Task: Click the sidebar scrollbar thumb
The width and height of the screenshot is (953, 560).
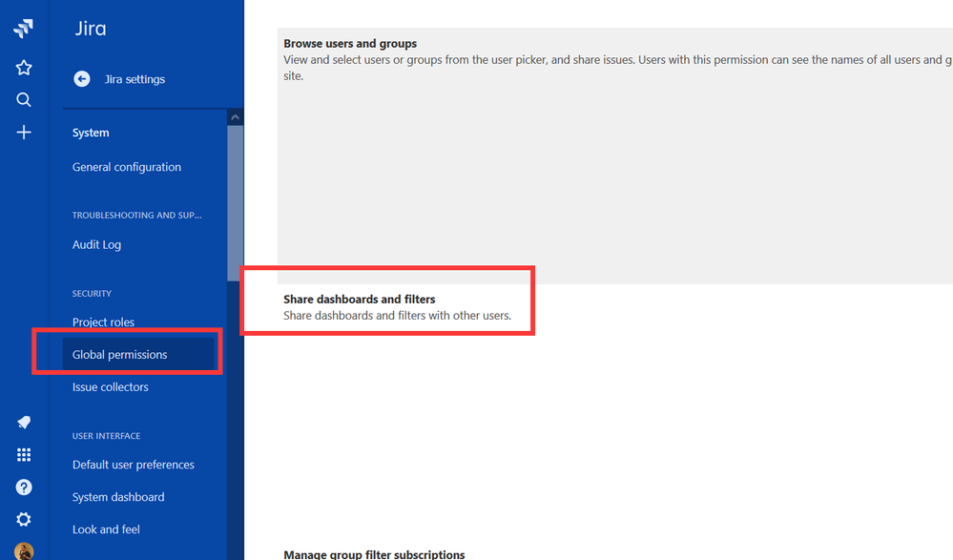Action: click(236, 203)
